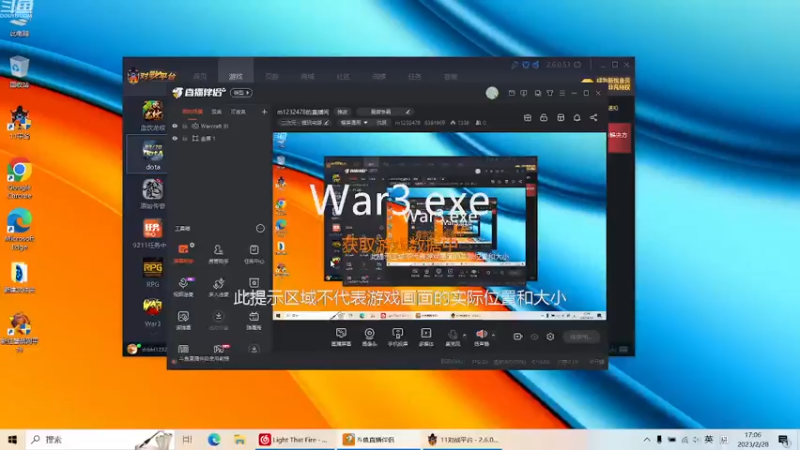The width and height of the screenshot is (800, 450).
Task: Open Microsoft Edge from the desktop
Action: coord(19,229)
